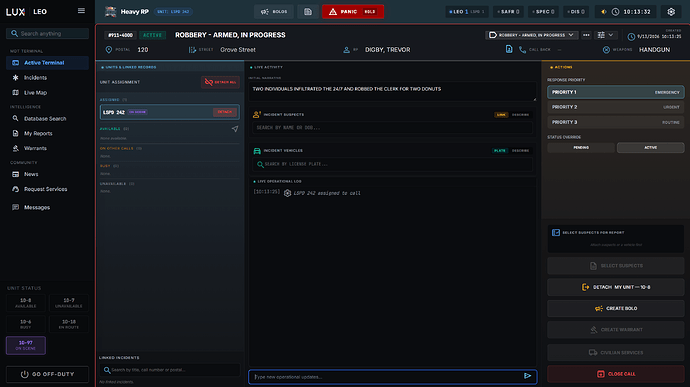Viewport: 690px width, 387px height.
Task: Click the Search anything field
Action: (x=48, y=33)
